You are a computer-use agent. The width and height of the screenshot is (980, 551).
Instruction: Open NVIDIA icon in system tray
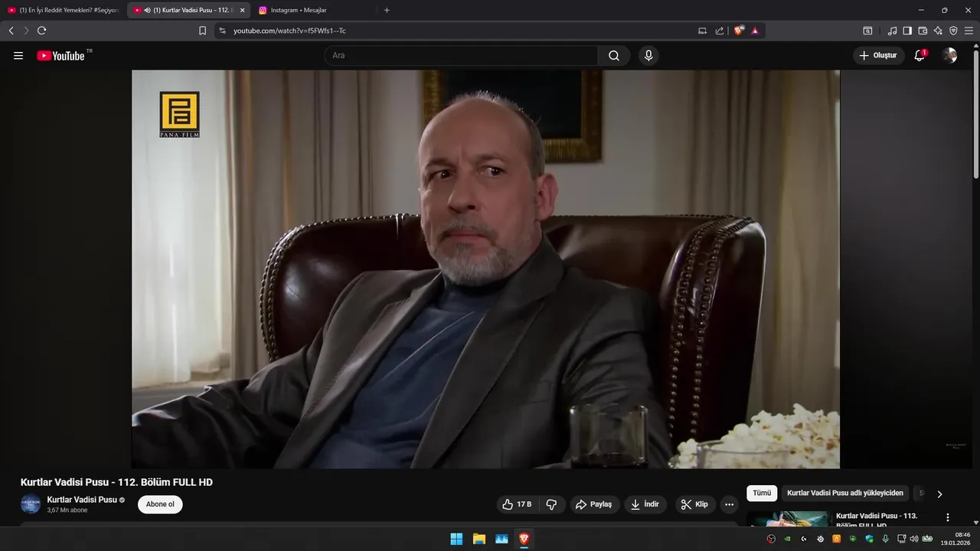coord(787,539)
